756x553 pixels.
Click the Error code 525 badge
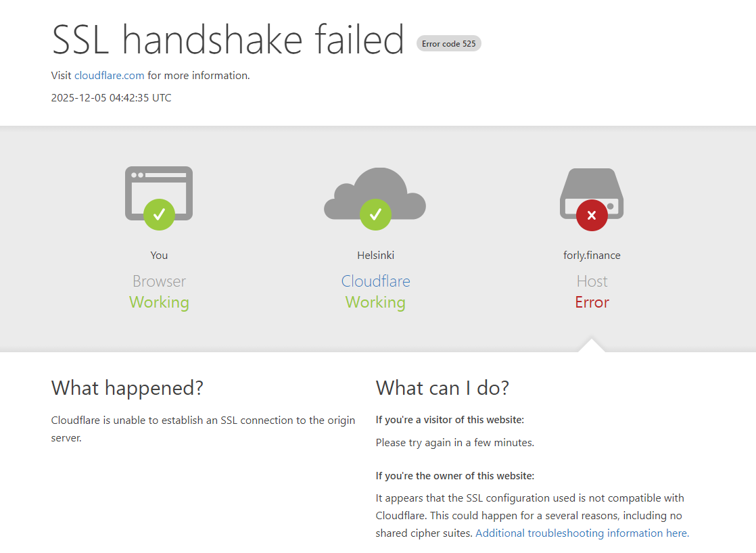click(449, 44)
